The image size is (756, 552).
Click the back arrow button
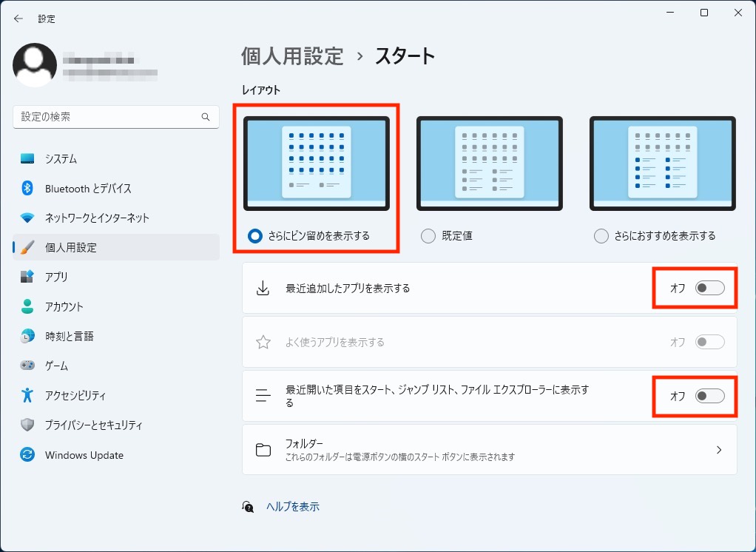click(x=18, y=18)
